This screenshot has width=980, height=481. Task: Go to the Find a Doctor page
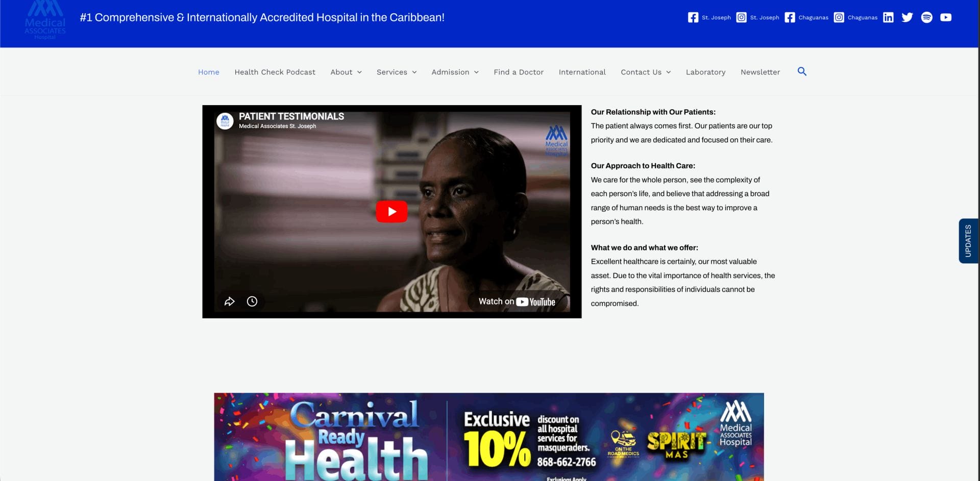click(x=518, y=72)
